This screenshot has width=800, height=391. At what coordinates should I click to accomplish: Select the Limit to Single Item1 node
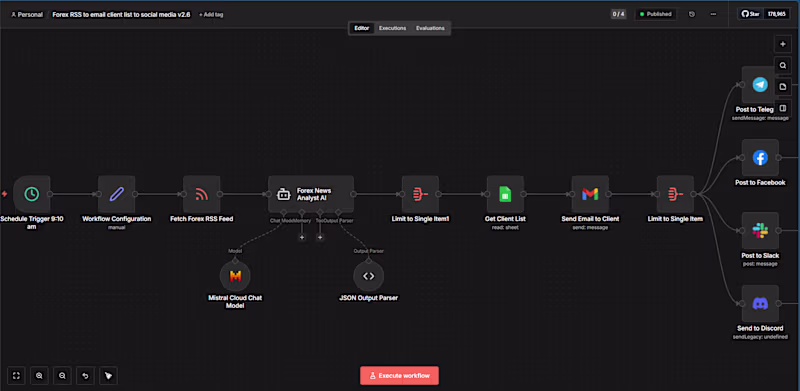click(x=420, y=194)
